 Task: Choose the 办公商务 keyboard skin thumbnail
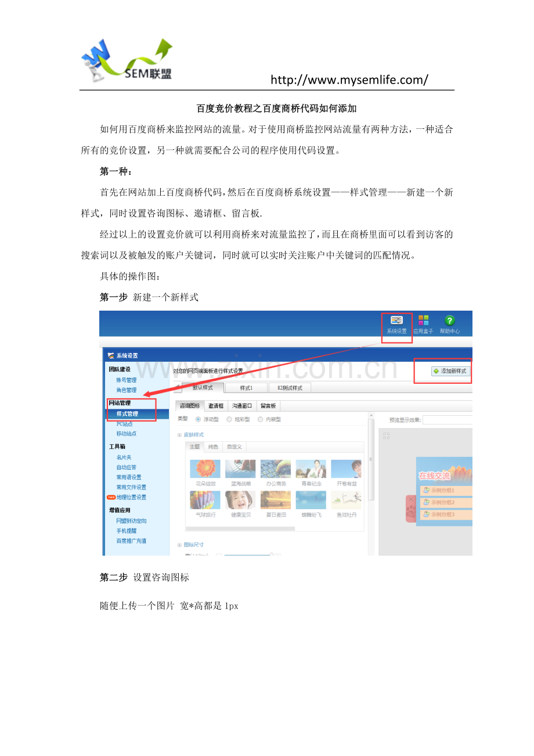tap(276, 469)
